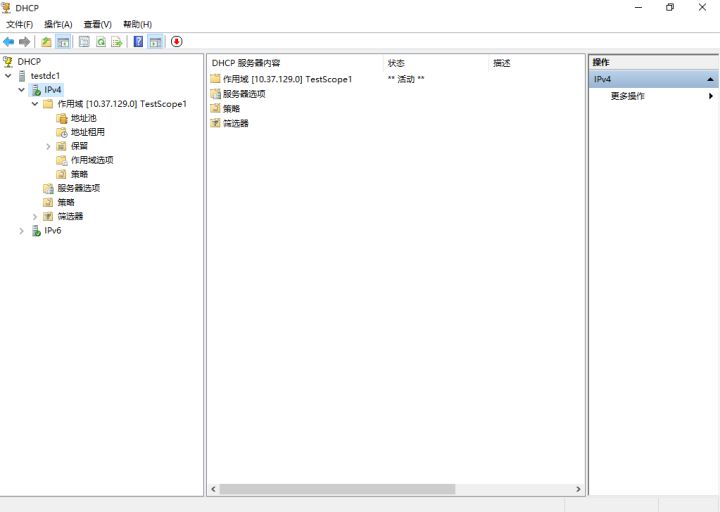This screenshot has width=720, height=512.
Task: Click the horizontal scrollbar thumb in content pane
Action: tap(337, 489)
